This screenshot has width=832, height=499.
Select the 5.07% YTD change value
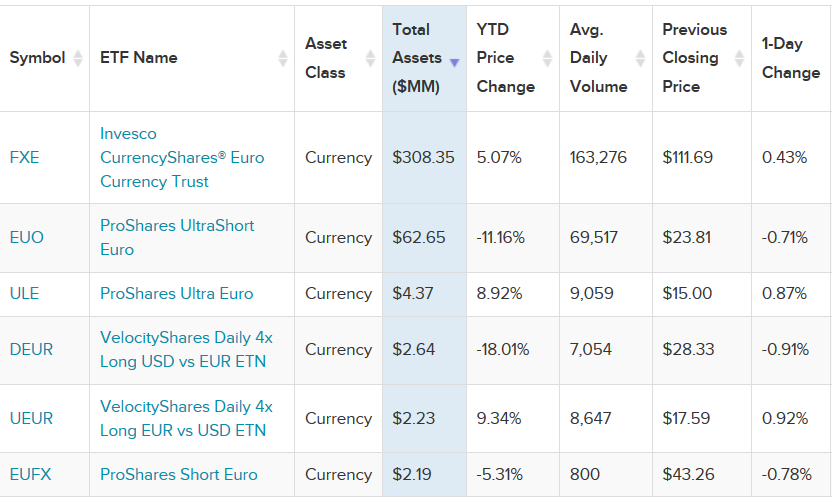[x=499, y=158]
